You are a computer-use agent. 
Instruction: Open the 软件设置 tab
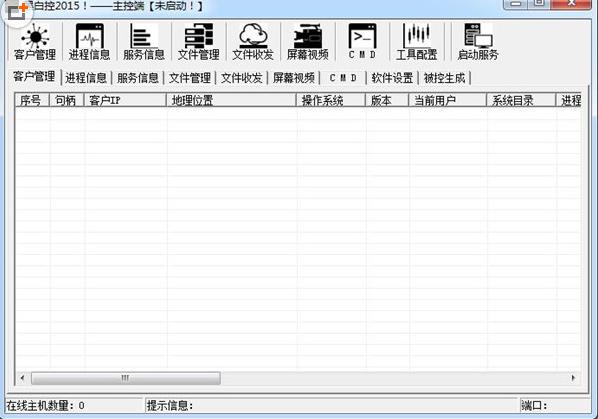(x=392, y=78)
